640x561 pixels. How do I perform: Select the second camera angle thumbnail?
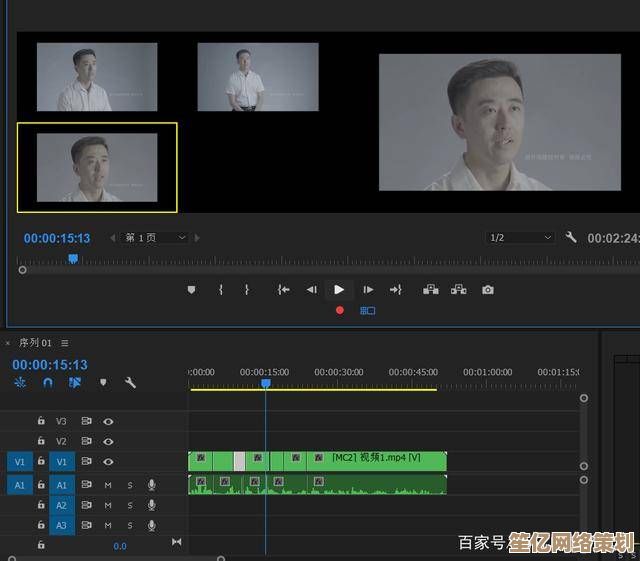point(258,77)
